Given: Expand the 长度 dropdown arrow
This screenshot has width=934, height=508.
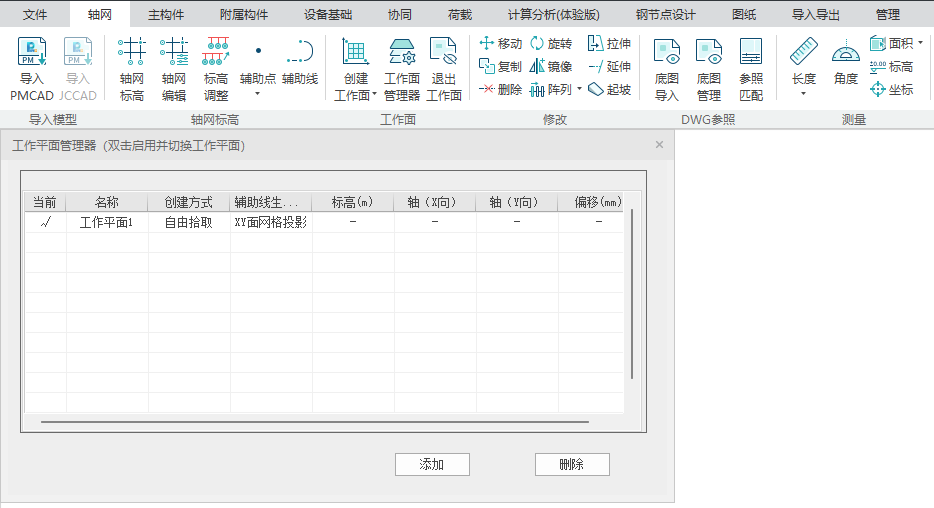Looking at the screenshot, I should coord(804,94).
